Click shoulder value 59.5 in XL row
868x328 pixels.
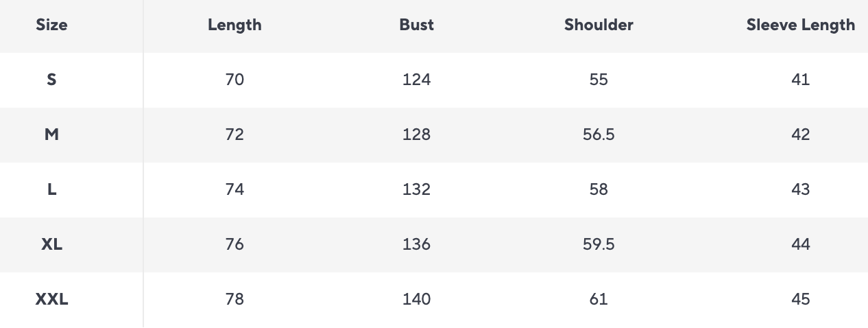[599, 244]
